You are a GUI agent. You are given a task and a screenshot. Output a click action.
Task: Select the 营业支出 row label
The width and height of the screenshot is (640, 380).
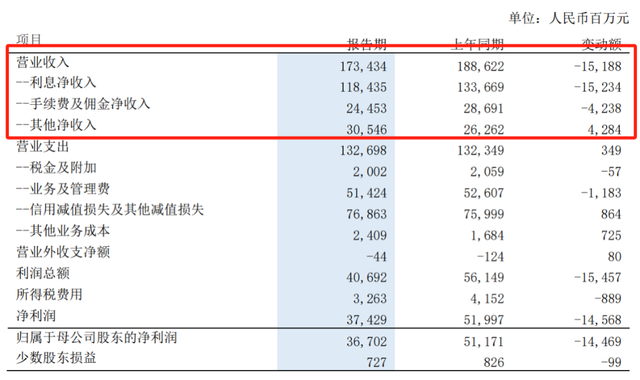point(42,146)
